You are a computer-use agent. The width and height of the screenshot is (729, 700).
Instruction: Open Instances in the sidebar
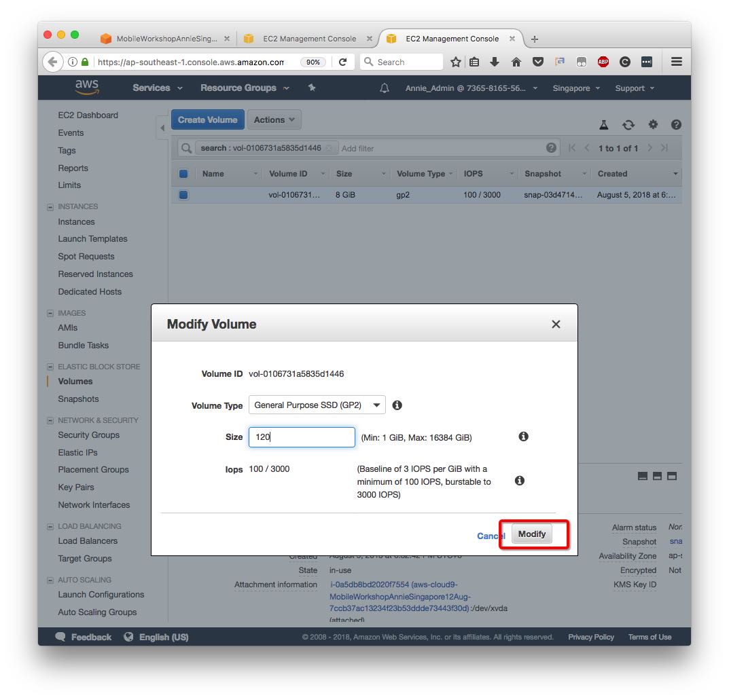[76, 222]
